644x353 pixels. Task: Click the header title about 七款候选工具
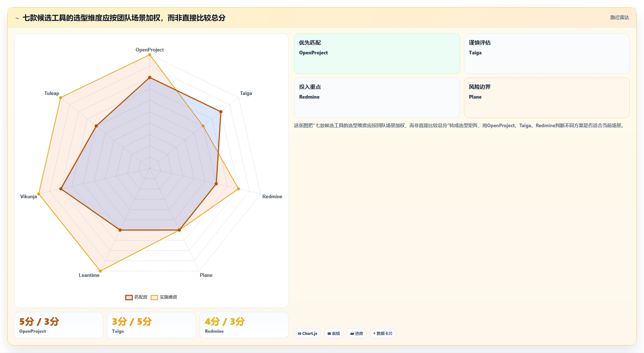pyautogui.click(x=124, y=18)
